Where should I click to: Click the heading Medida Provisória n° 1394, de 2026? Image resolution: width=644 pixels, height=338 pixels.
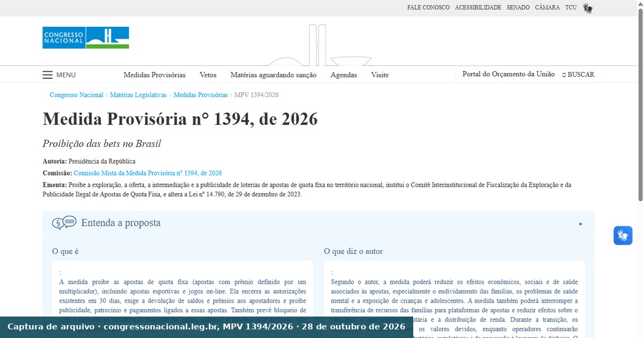point(180,119)
